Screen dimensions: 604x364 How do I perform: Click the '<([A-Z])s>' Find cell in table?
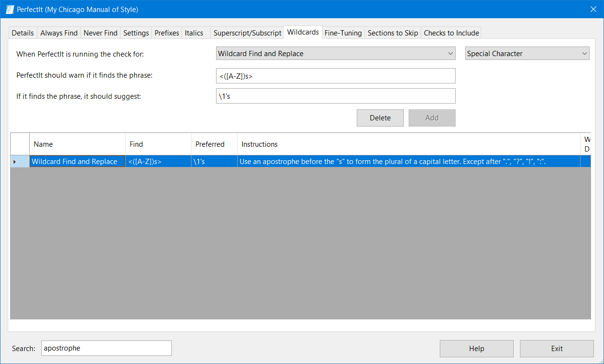158,162
